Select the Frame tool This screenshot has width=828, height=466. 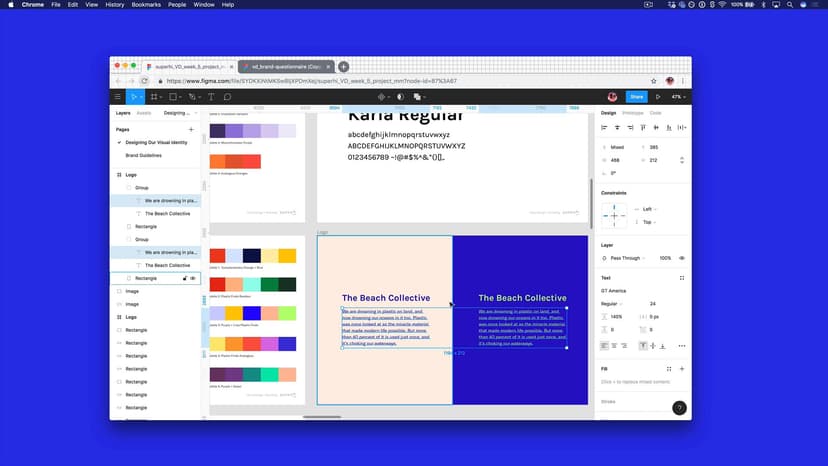154,97
